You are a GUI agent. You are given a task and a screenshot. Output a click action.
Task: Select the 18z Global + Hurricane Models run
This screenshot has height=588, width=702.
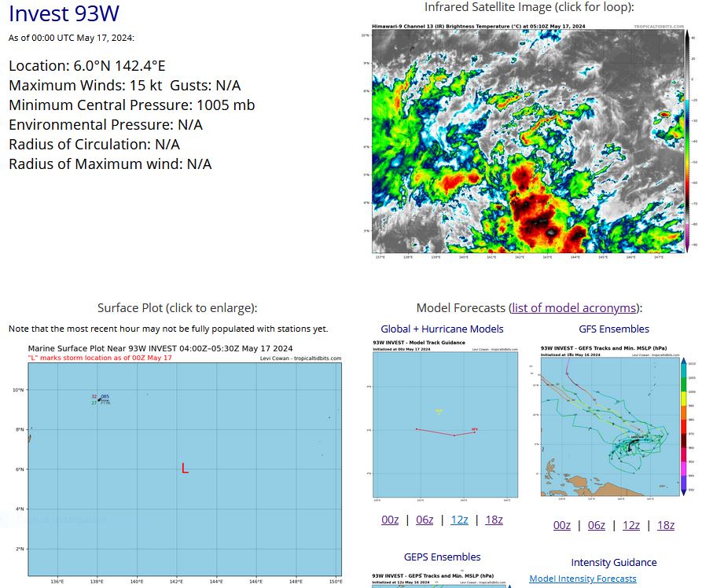click(494, 520)
